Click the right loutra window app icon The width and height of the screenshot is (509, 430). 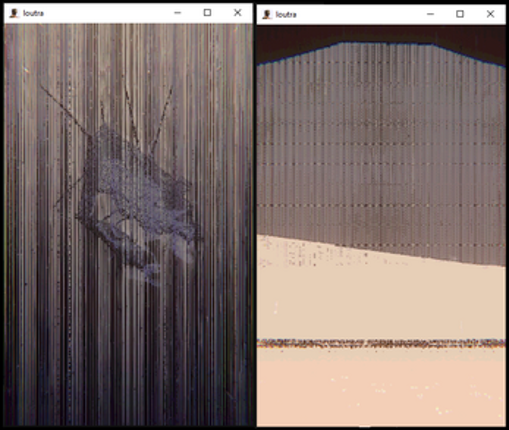coord(267,14)
